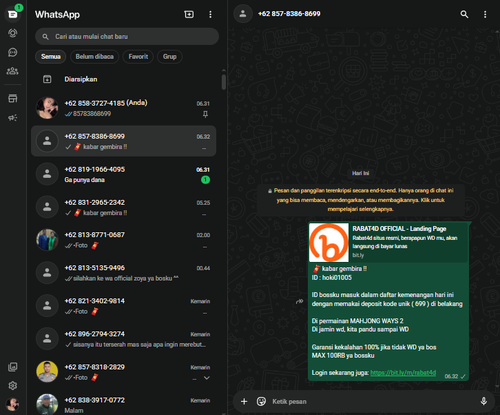Open the media gallery icon above settings
Viewport: 500px width, 415px height.
point(13,367)
